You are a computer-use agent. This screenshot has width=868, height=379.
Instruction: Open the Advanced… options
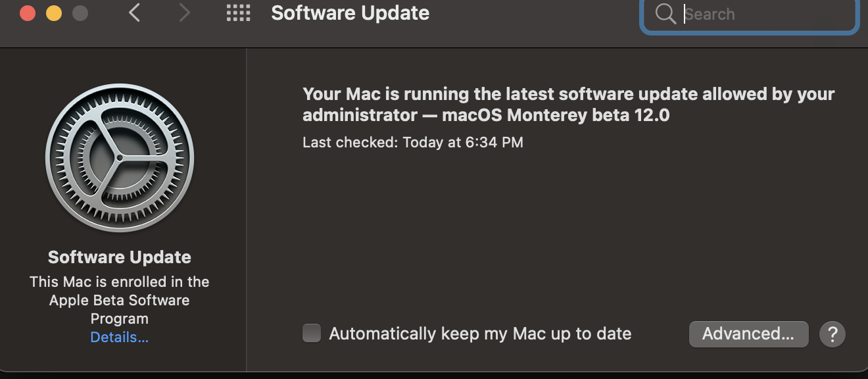tap(748, 334)
